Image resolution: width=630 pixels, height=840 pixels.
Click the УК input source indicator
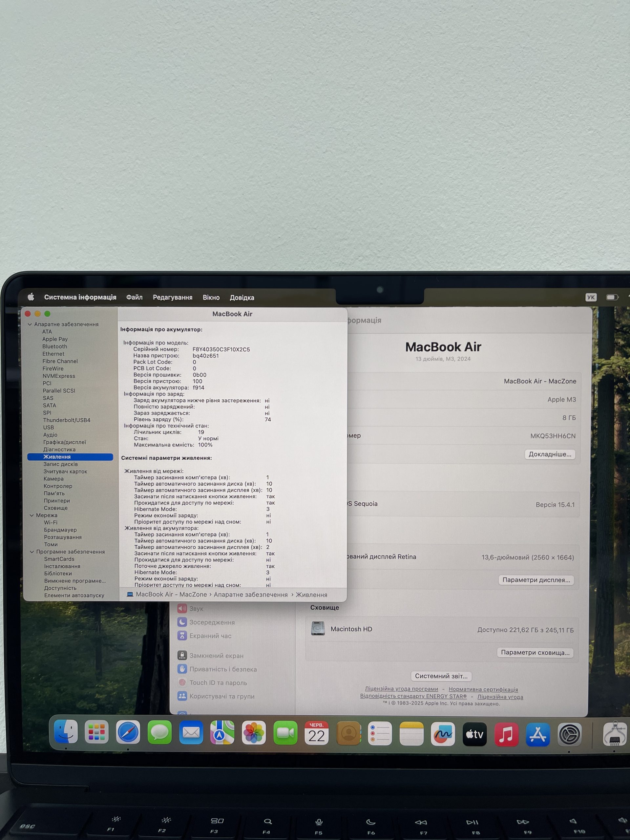coord(591,297)
